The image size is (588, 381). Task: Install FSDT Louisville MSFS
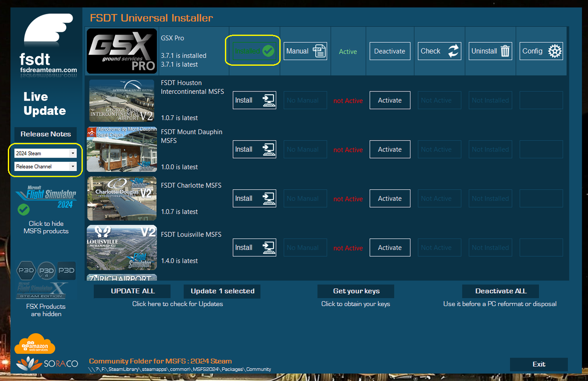click(x=254, y=248)
